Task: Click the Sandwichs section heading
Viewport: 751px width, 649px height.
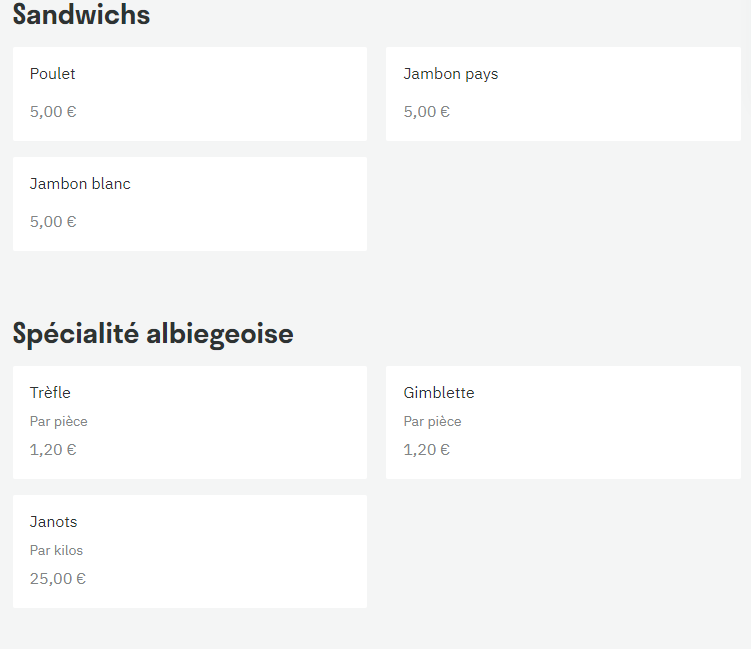Action: pos(81,14)
